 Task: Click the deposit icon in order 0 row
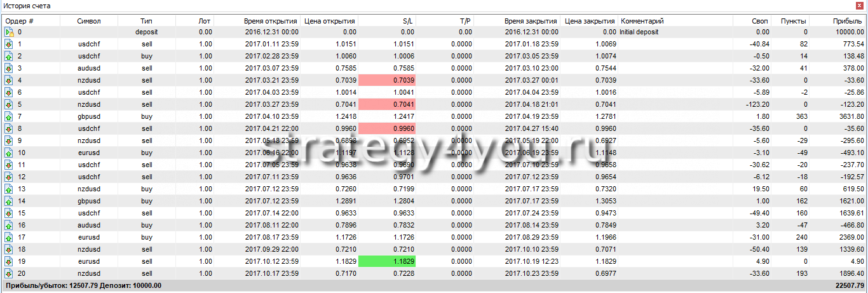coord(10,32)
